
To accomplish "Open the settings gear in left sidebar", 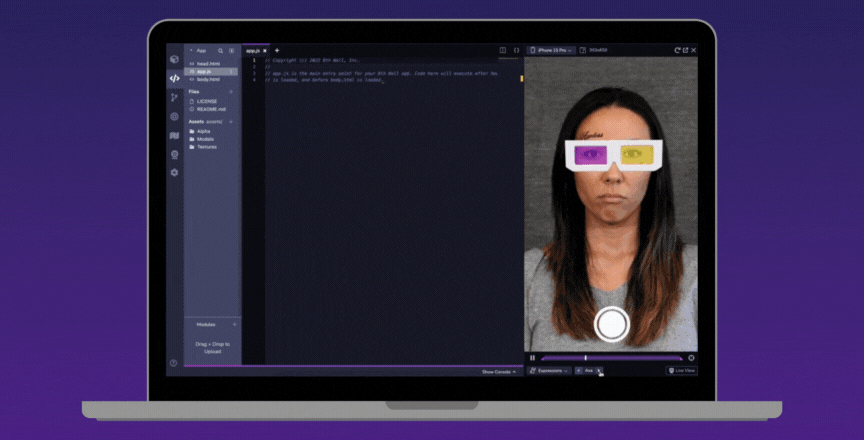I will [175, 172].
